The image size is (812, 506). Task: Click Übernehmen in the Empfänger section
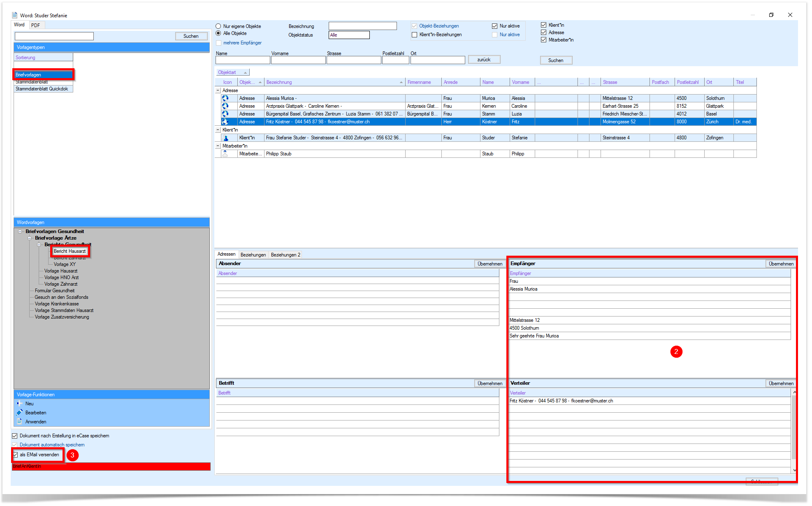tap(781, 264)
